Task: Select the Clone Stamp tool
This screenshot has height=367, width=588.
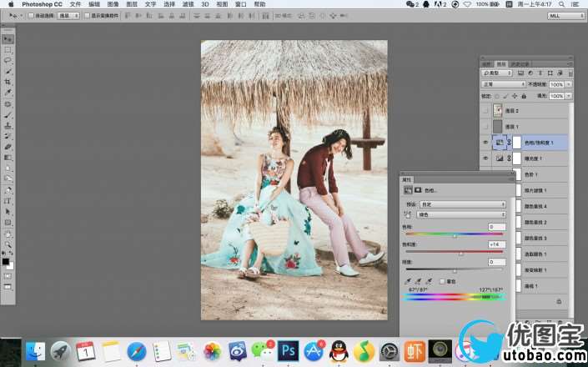Action: pyautogui.click(x=8, y=126)
